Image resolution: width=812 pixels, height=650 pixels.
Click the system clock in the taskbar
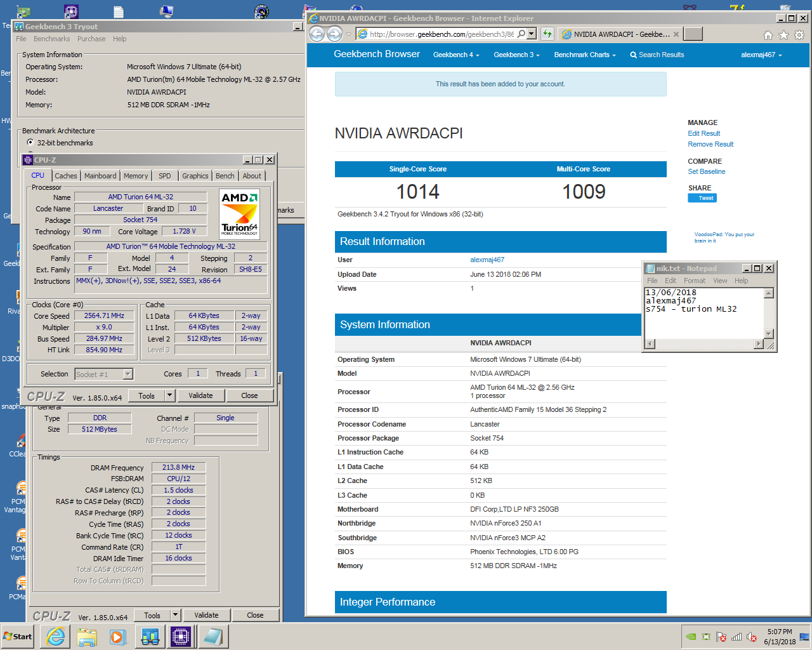779,637
